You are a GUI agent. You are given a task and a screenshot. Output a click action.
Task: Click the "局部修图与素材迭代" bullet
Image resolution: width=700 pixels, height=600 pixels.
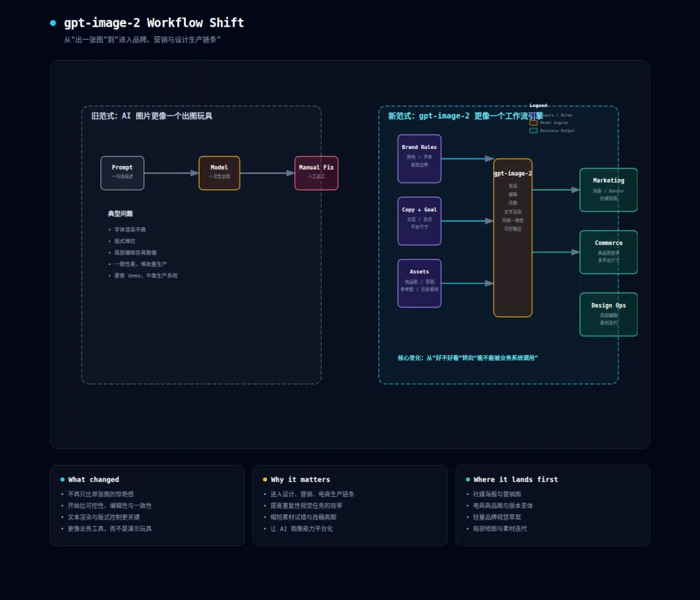500,529
